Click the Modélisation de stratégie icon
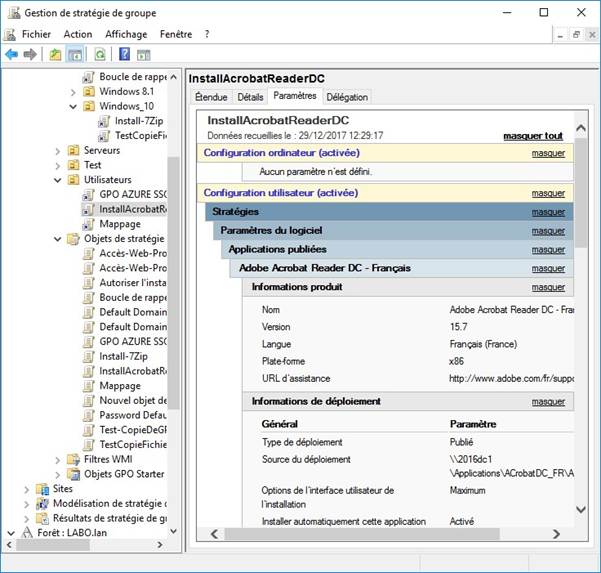The height and width of the screenshot is (573, 601). coord(43,503)
